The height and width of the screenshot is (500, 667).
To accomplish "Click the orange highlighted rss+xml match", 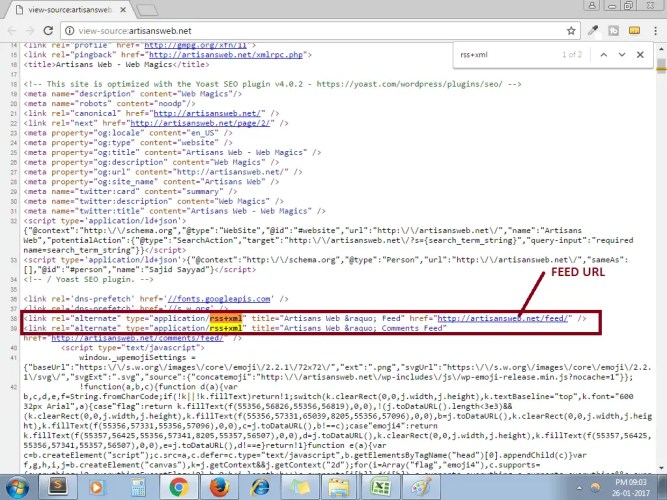I will (226, 318).
